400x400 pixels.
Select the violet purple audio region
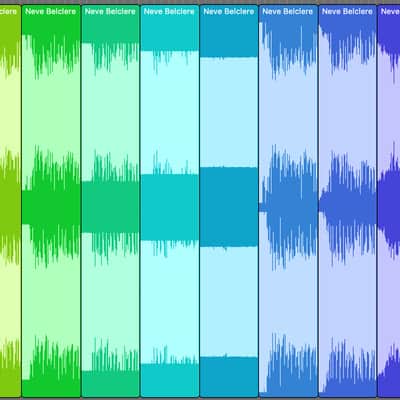(389, 201)
